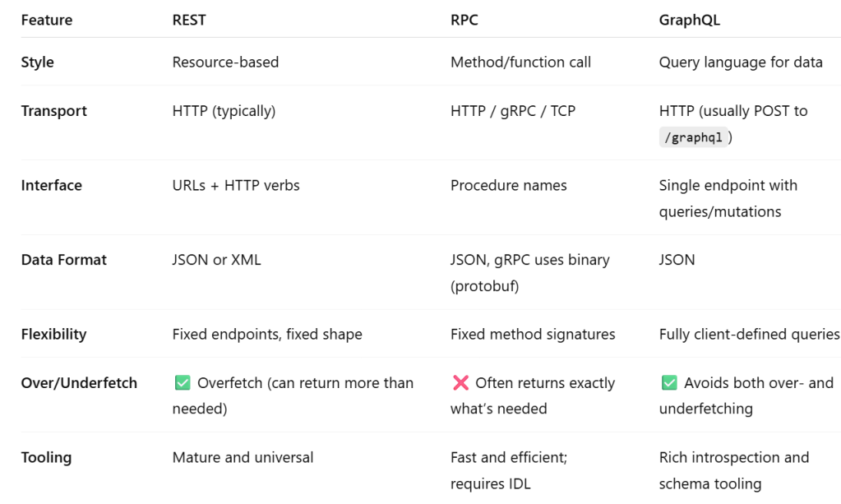Click the Interface row label
841x504 pixels.
tap(51, 186)
